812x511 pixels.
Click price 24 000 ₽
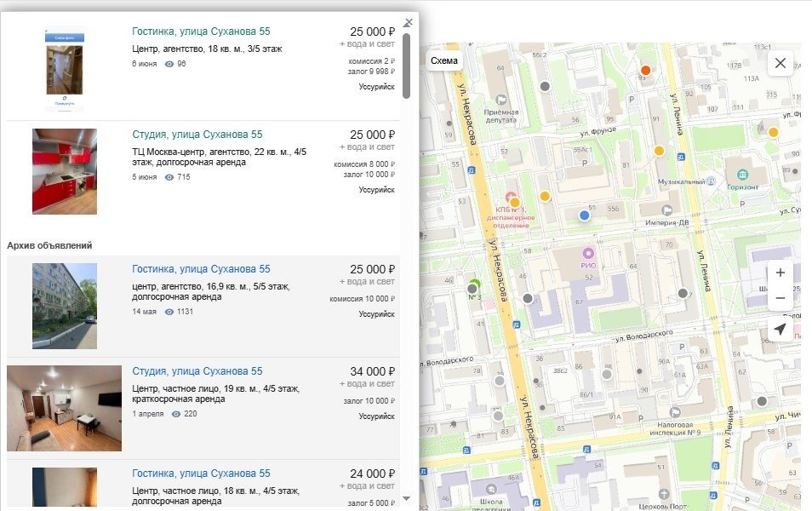[x=372, y=474]
